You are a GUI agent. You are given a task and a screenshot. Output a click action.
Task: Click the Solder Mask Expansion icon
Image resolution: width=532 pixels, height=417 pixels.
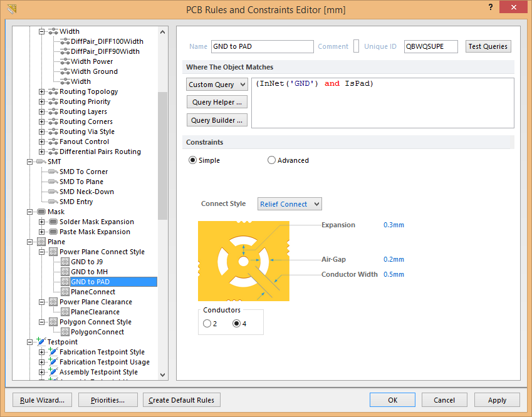(53, 222)
